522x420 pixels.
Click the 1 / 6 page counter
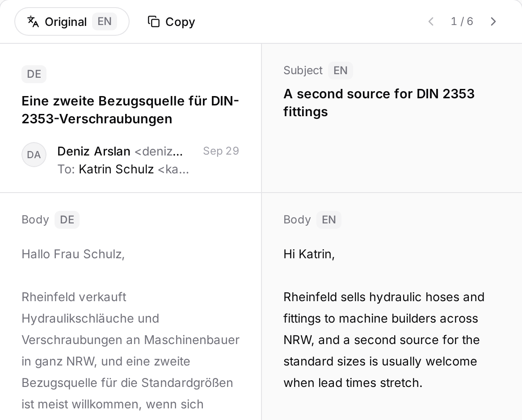462,21
